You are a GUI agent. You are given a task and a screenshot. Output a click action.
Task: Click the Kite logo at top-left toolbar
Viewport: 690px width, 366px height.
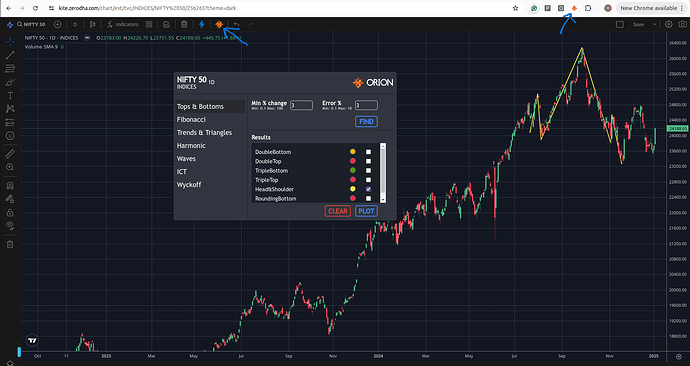[10, 25]
